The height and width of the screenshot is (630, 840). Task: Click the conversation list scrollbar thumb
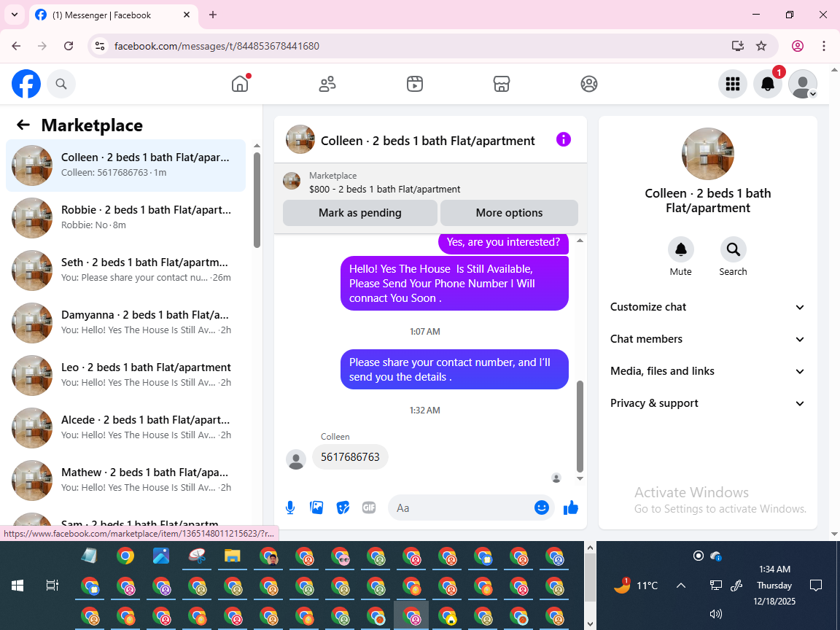pos(257,199)
